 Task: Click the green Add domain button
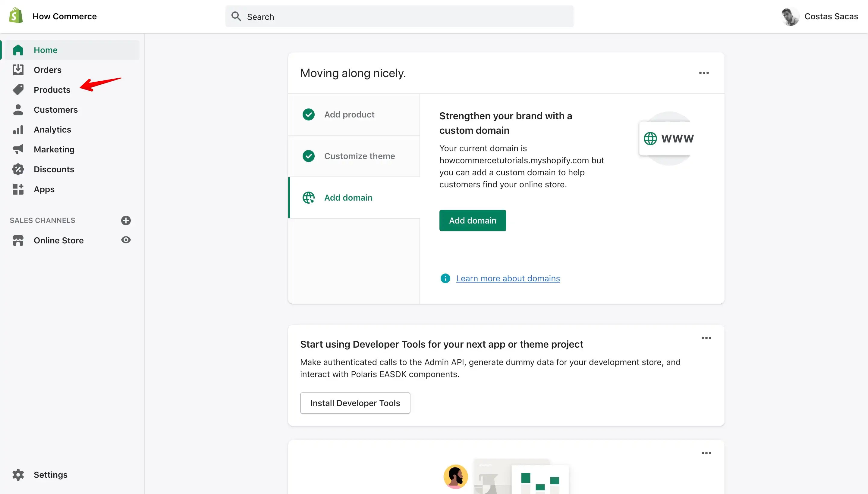(x=473, y=220)
